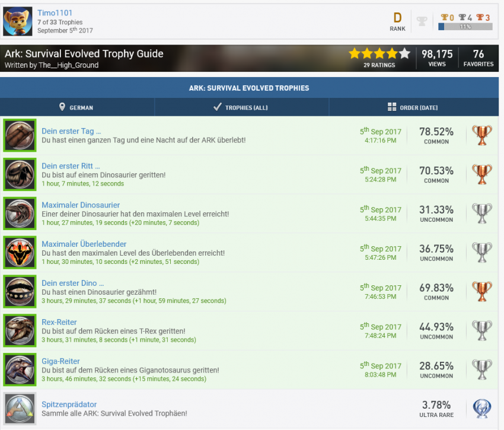Click the Spitzenprädator platinum trophy icon

(20, 409)
